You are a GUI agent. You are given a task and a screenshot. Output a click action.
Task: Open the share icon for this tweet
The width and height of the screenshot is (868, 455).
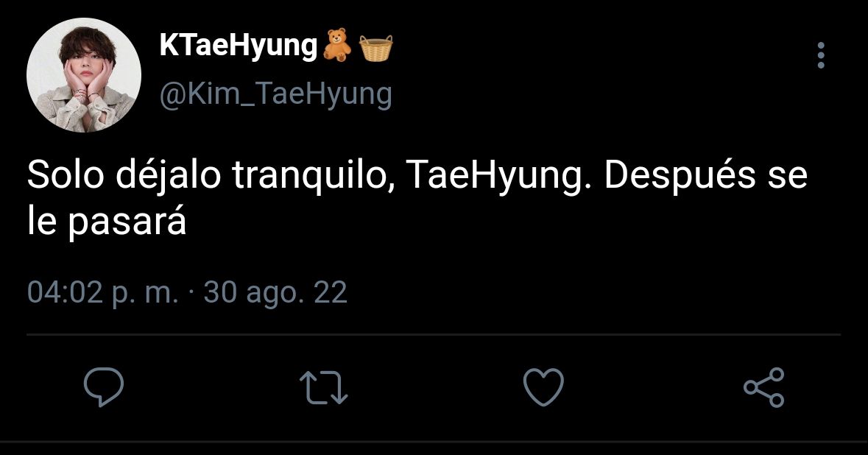pos(764,387)
